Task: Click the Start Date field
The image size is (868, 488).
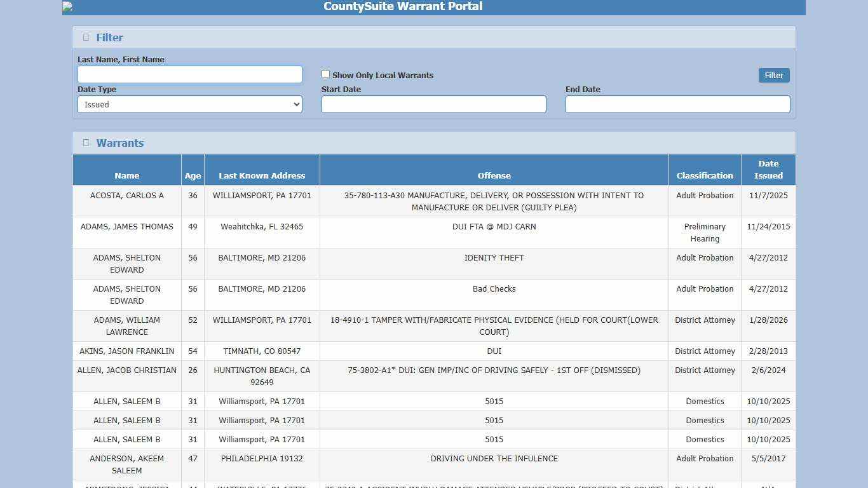Action: pos(434,104)
